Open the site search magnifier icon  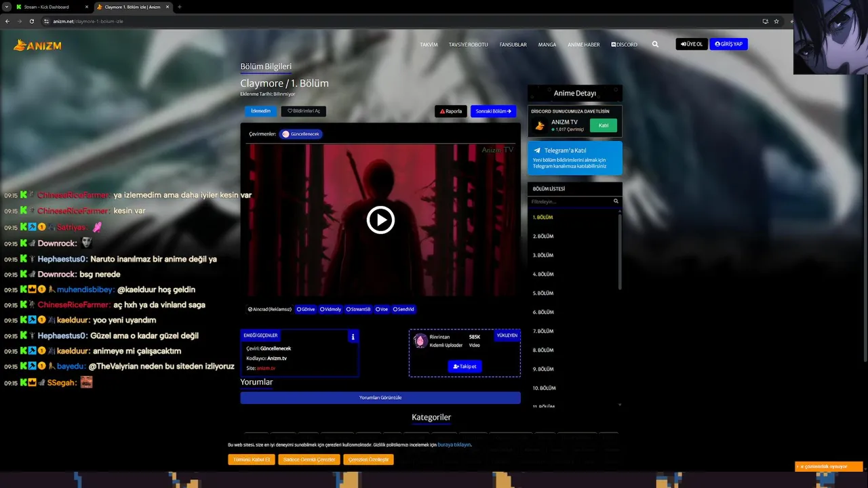pos(655,44)
